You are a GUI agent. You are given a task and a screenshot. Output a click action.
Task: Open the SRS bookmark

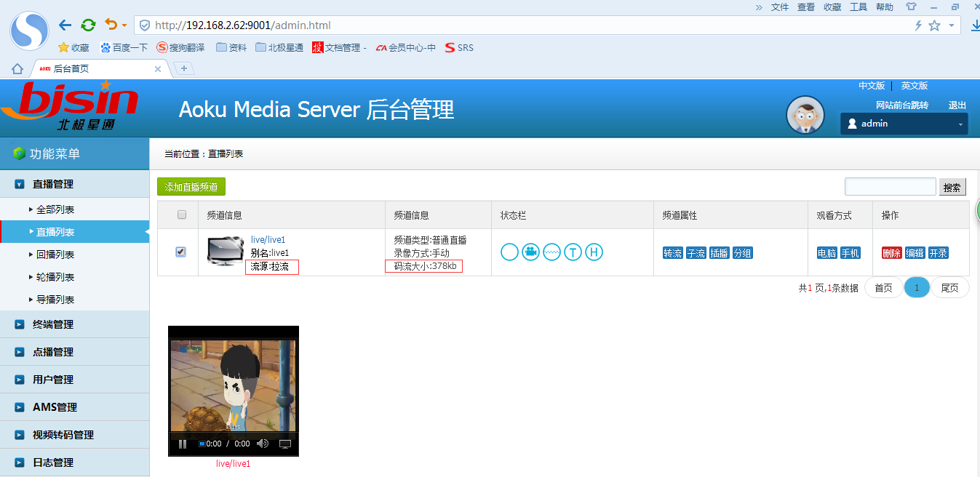pos(459,48)
